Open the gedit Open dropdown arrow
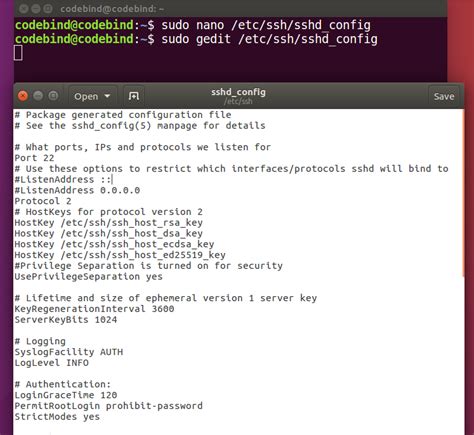The height and width of the screenshot is (435, 474). click(x=107, y=96)
